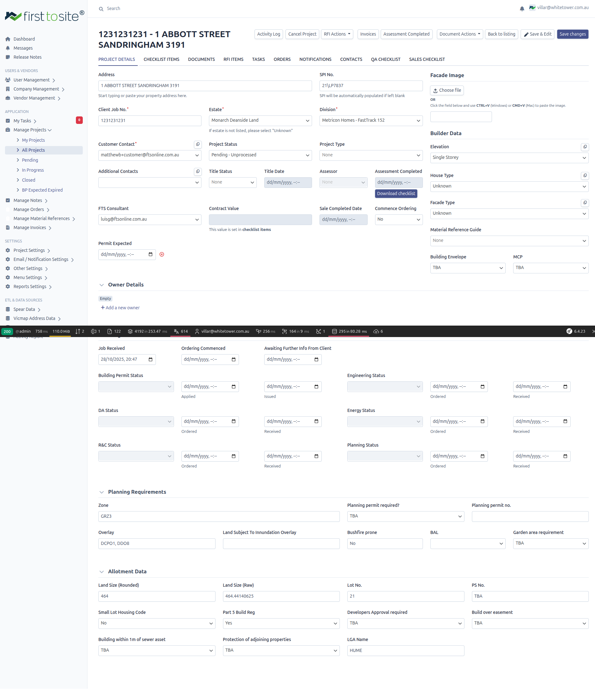Switch to the Checklist Items tab

(x=161, y=59)
